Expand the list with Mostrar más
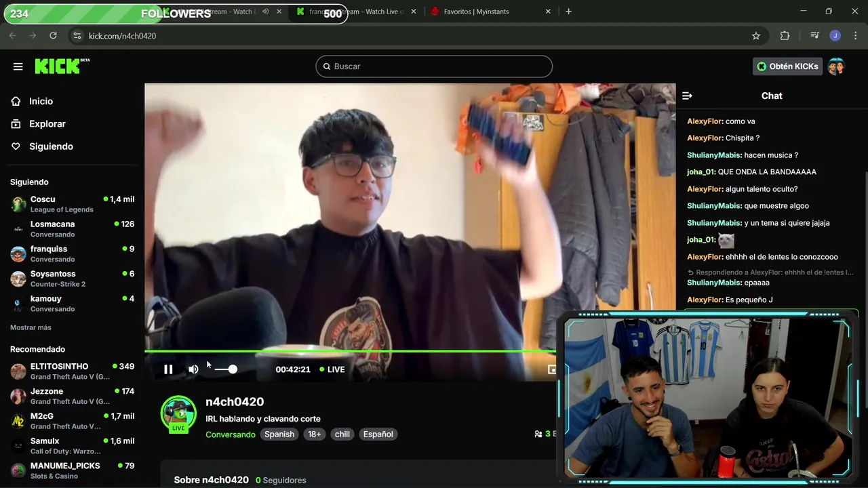This screenshot has width=868, height=488. point(31,327)
